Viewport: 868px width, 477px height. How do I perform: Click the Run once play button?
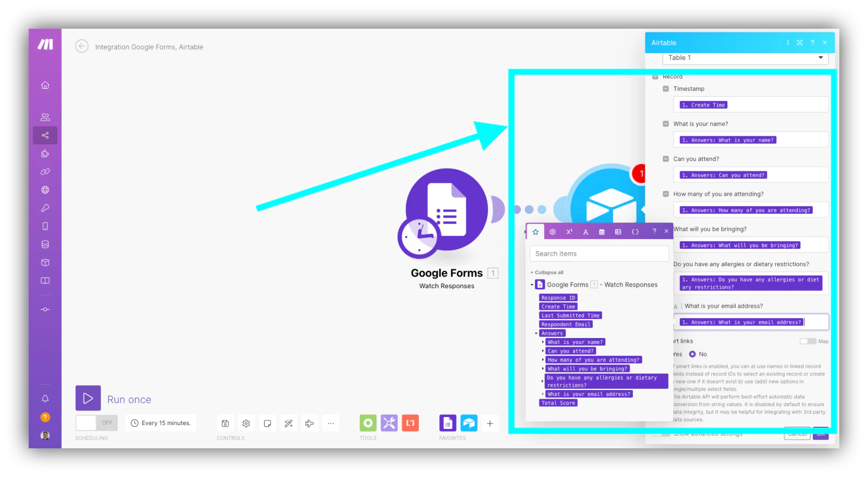[x=88, y=398]
